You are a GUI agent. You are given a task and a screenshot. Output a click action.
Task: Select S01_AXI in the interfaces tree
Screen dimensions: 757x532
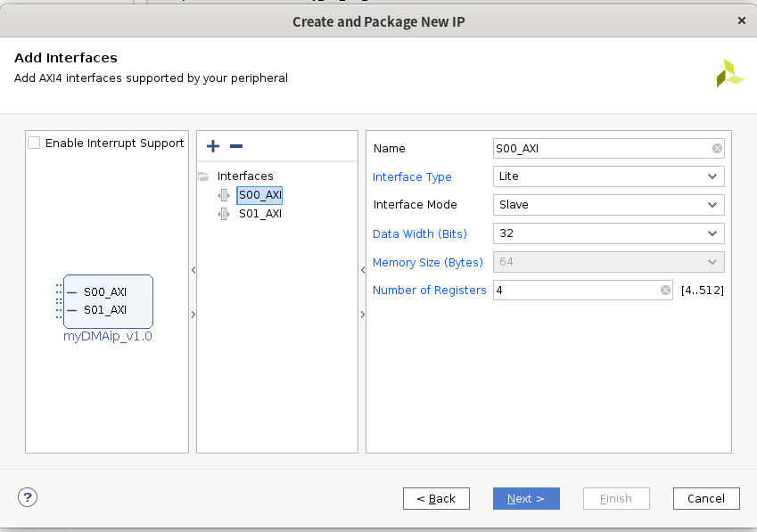click(x=259, y=214)
